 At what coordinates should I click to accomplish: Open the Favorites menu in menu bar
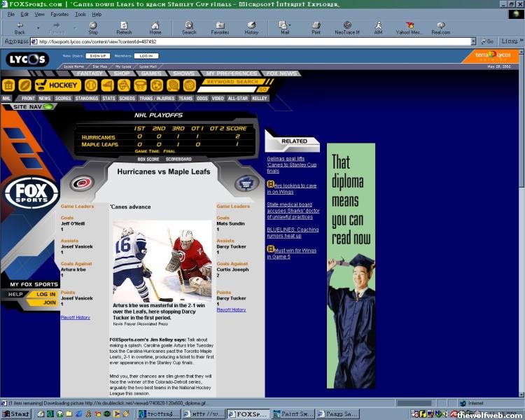[x=59, y=14]
